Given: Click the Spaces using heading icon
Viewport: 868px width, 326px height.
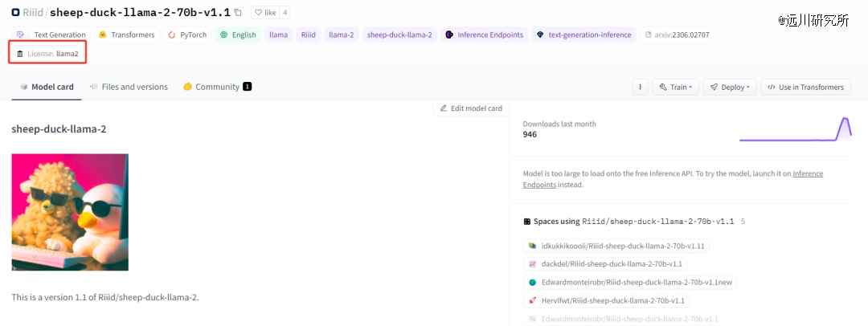Looking at the screenshot, I should click(527, 222).
